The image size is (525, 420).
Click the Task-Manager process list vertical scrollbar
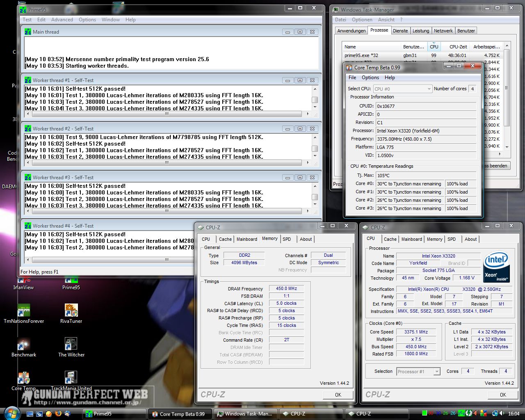coord(507,96)
